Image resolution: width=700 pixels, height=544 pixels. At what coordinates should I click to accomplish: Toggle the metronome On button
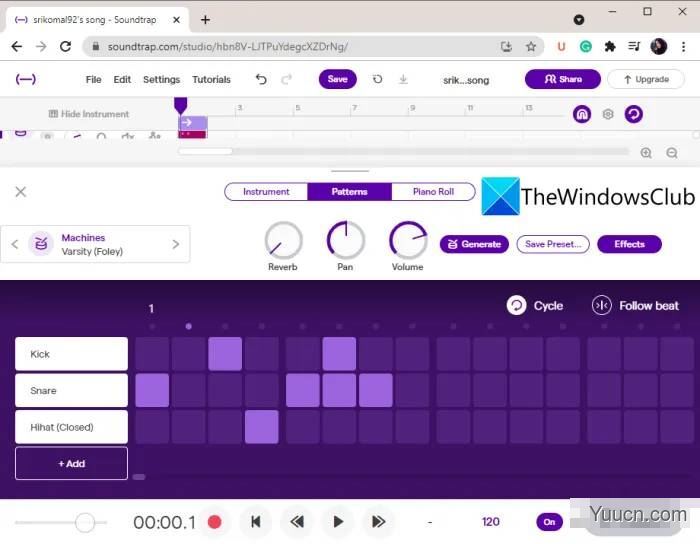coord(550,522)
